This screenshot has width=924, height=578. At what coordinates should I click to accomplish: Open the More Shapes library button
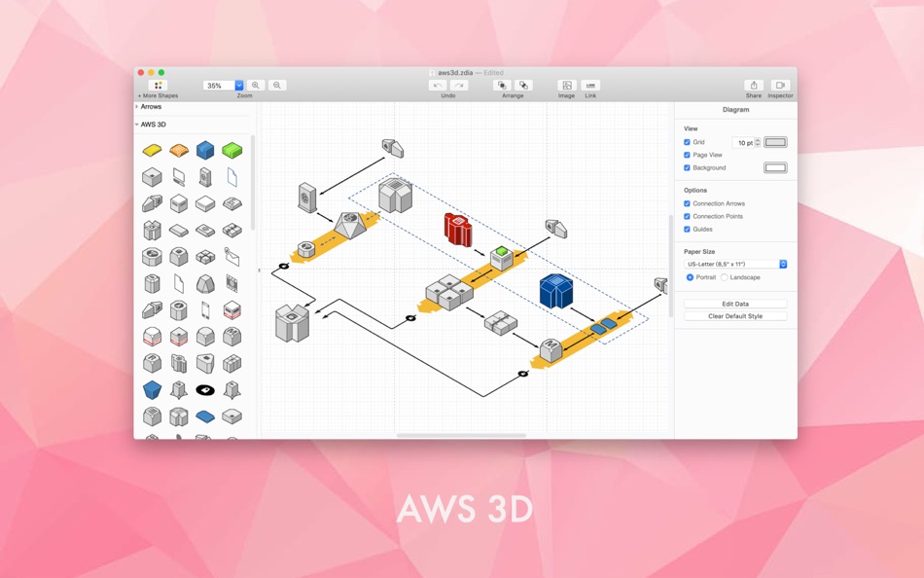158,86
